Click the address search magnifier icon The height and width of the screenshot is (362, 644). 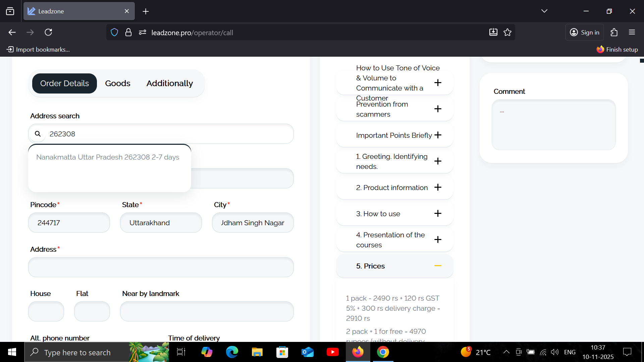[38, 134]
